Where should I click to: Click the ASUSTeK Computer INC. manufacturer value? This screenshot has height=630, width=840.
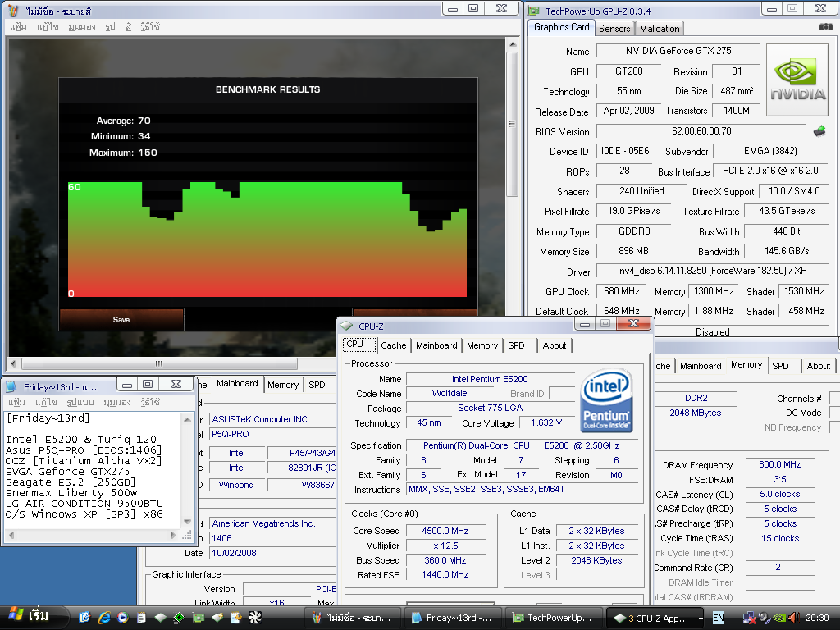[x=272, y=419]
